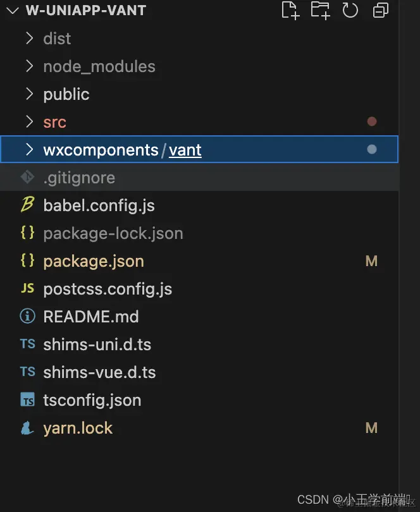420x512 pixels.
Task: Collapse the W-UNIAPP-VANT project section
Action: 11,11
